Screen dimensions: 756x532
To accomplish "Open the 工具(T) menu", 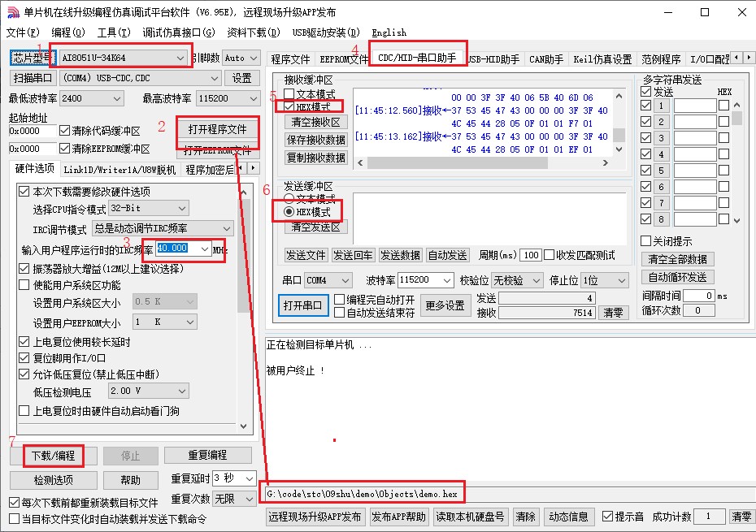I will [x=114, y=32].
